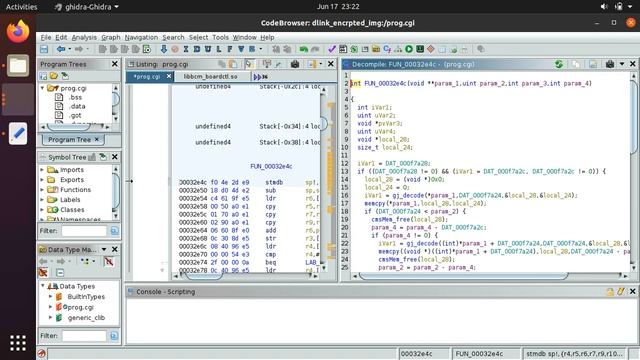640x360 pixels.
Task: Expand Imports in Symbol Tree
Action: (x=42, y=169)
